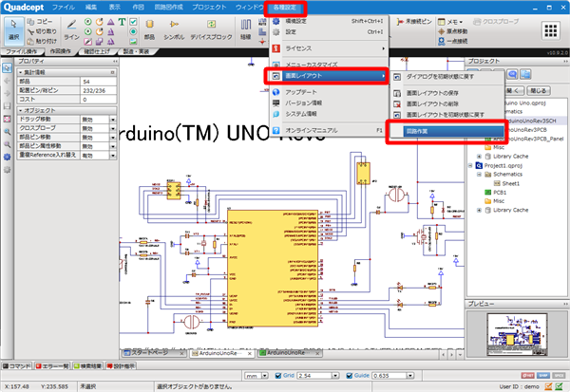Choose アップデート menu entry
This screenshot has height=392, width=570.
329,92
